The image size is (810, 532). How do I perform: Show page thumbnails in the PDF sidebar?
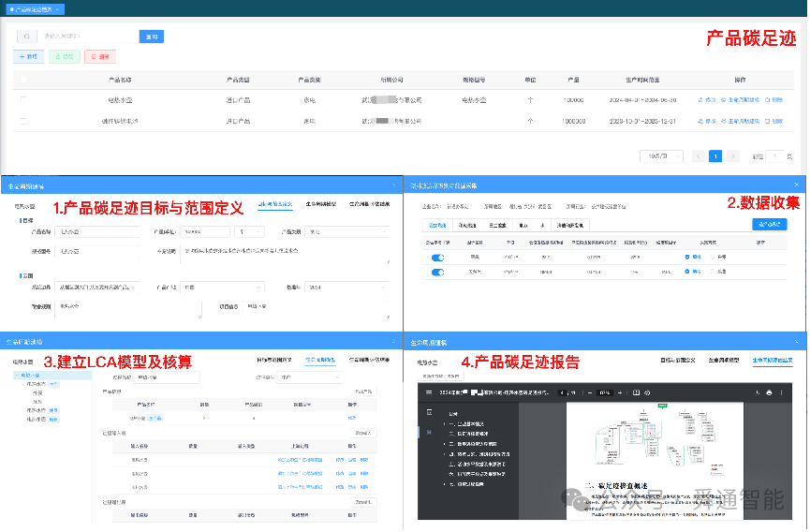pos(429,412)
